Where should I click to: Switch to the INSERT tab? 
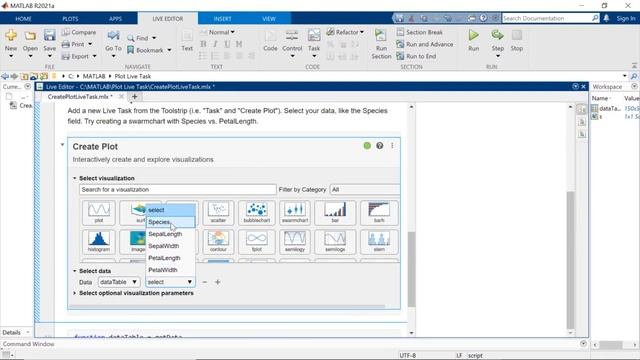point(222,18)
